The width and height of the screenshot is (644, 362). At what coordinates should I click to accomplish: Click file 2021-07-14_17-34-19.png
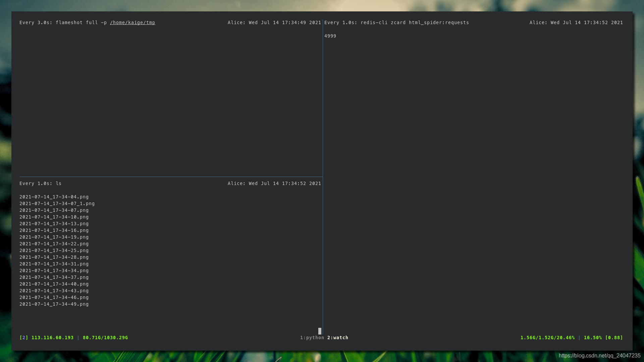click(54, 237)
